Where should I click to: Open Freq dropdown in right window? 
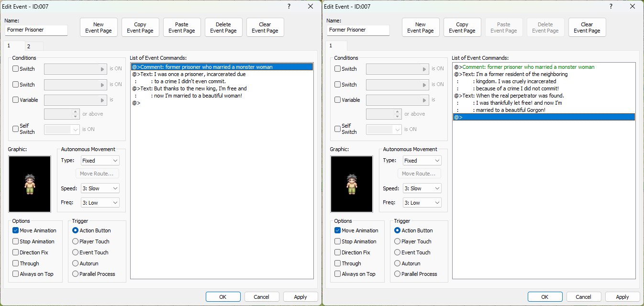pyautogui.click(x=422, y=203)
